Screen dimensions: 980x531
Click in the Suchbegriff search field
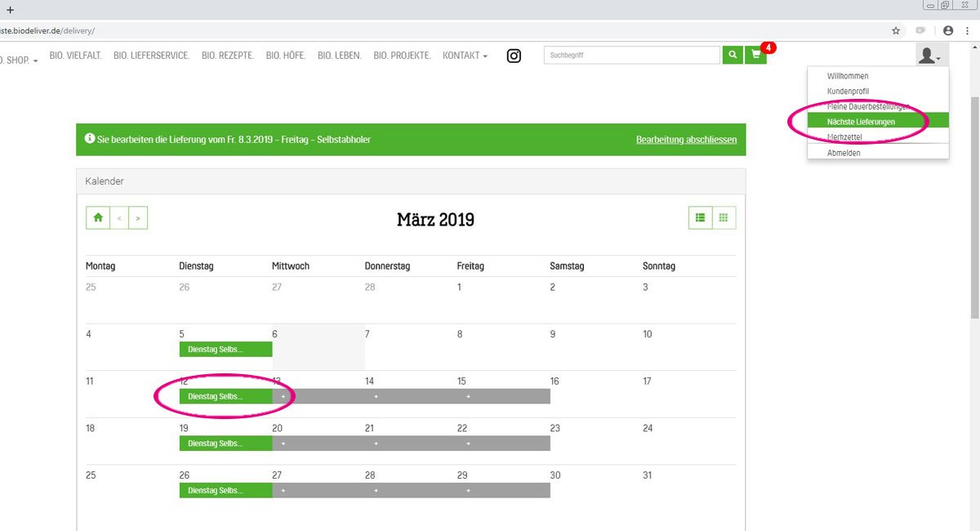point(631,56)
